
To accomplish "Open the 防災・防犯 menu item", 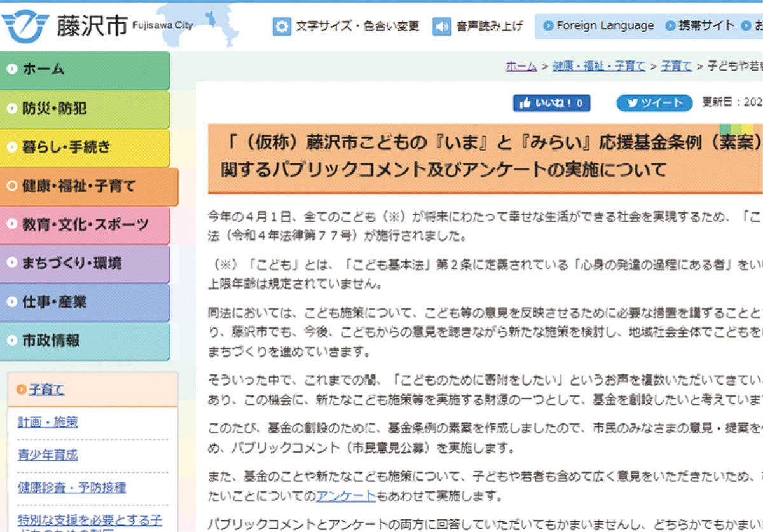I will [85, 109].
